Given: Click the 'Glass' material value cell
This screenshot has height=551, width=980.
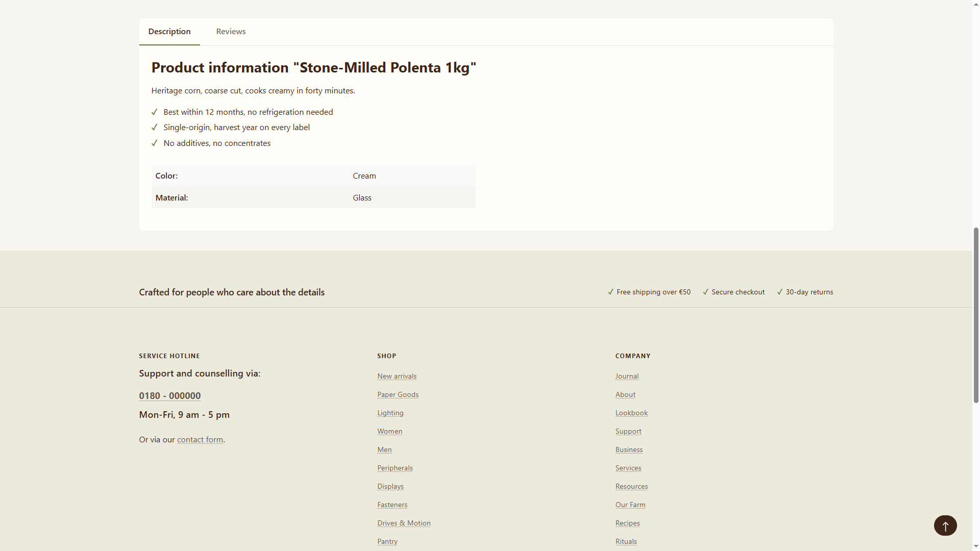Looking at the screenshot, I should tap(412, 198).
